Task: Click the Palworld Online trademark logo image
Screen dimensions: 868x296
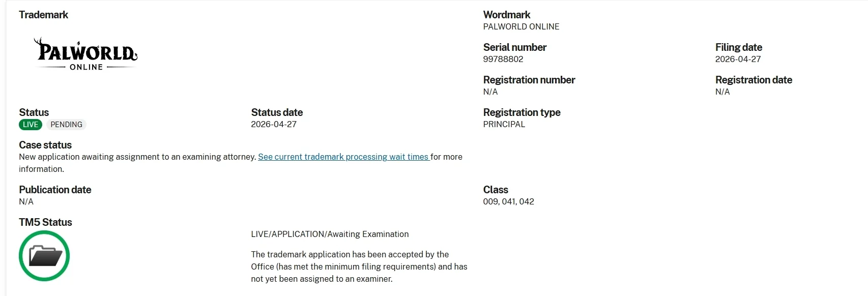Action: (85, 54)
